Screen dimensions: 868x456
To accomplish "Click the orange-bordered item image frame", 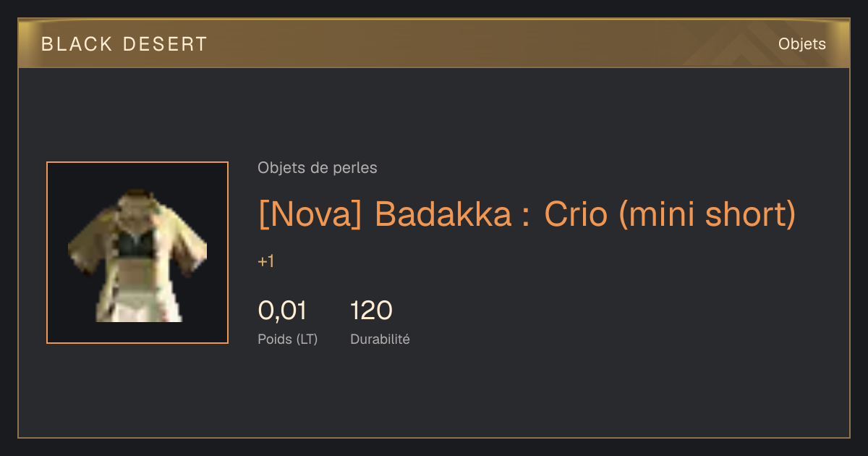I will pos(137,253).
